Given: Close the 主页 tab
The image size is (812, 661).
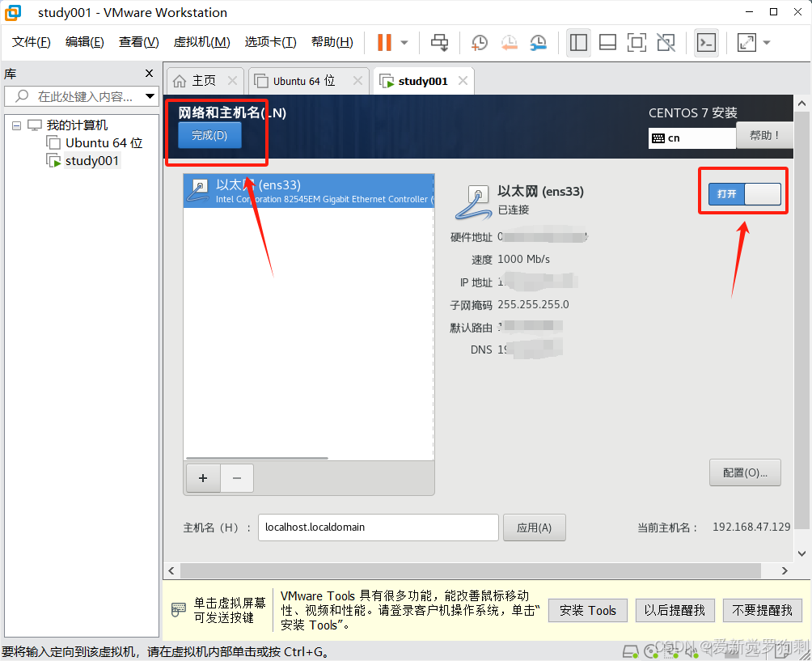Looking at the screenshot, I should 232,81.
